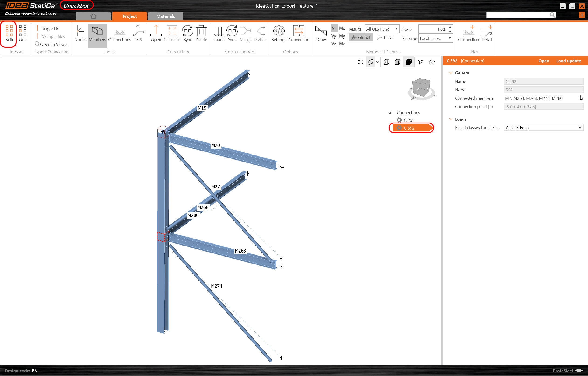Switch to the Materials tab
Screen dimensions: 588x376
(x=166, y=16)
